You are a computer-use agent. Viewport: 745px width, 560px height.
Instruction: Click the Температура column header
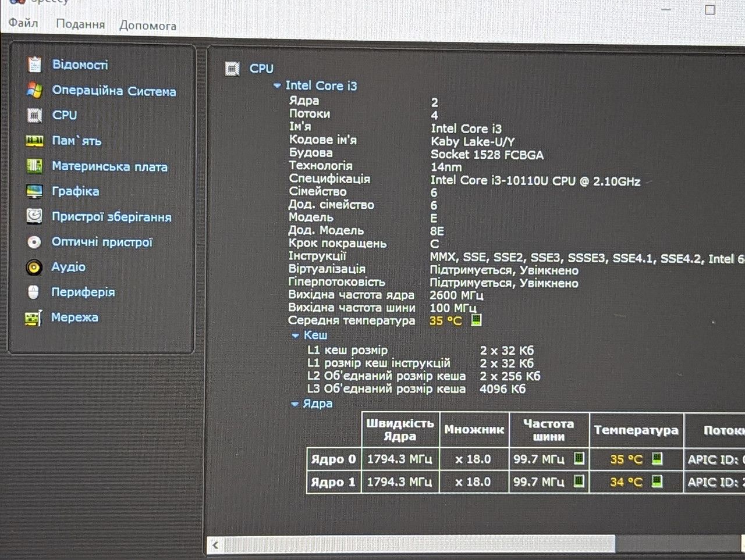[x=636, y=430]
